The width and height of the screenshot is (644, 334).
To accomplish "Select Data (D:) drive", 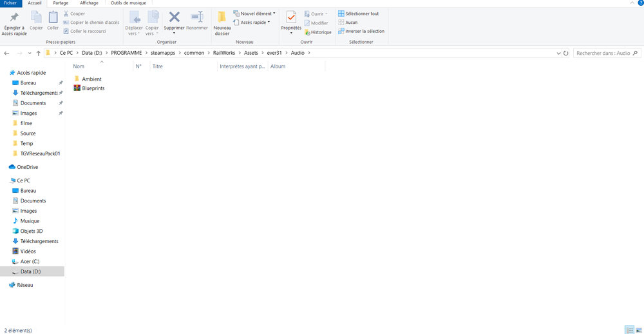I will [32, 271].
